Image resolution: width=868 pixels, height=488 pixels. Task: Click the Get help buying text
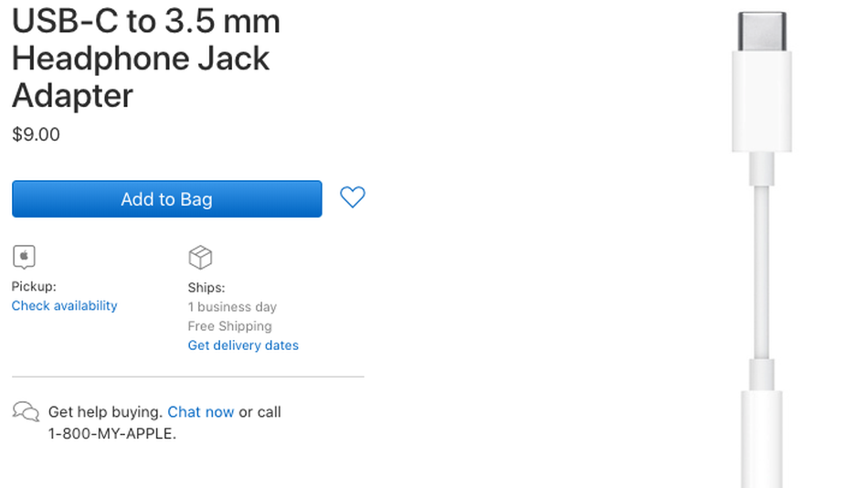pos(105,412)
